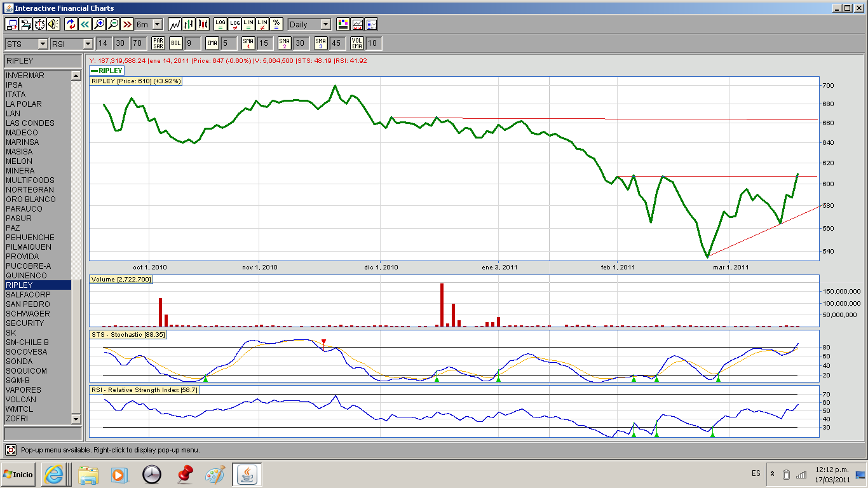The width and height of the screenshot is (868, 488).
Task: Click the VOL EMA period field 10
Action: click(373, 43)
